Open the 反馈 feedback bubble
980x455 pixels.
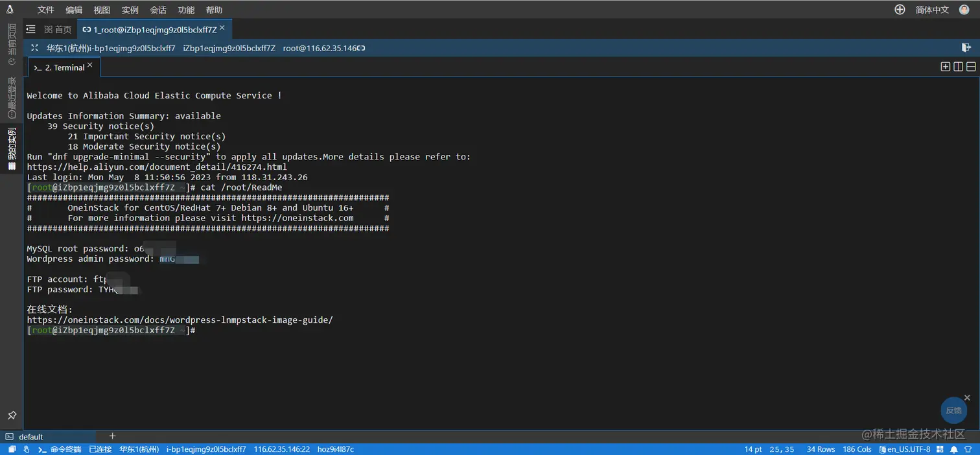coord(953,410)
